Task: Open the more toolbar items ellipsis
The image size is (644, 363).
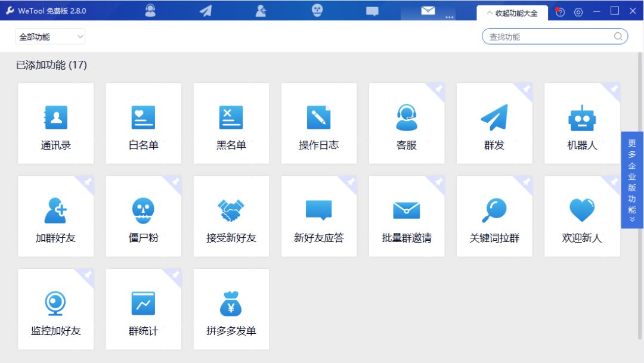Action: coord(450,17)
